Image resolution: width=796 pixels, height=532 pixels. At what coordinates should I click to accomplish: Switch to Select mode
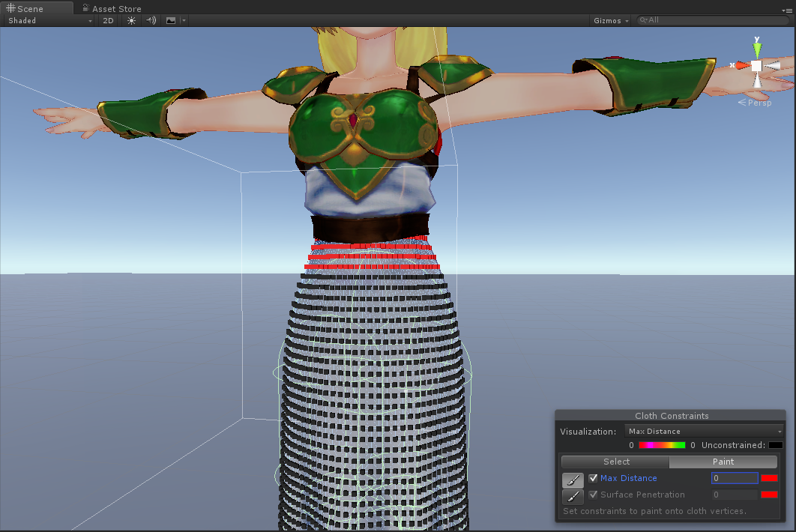point(616,462)
